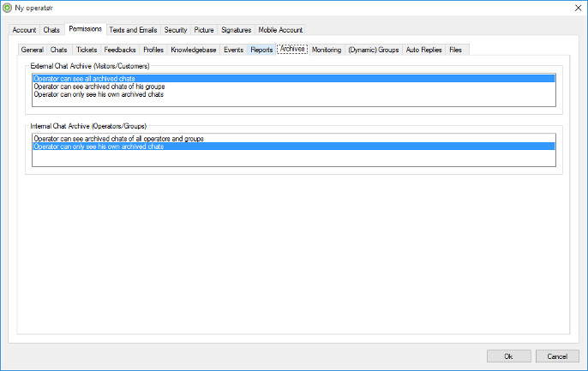Open the Monitoring sub-tab
Screen dimensions: 588x371
tap(327, 50)
